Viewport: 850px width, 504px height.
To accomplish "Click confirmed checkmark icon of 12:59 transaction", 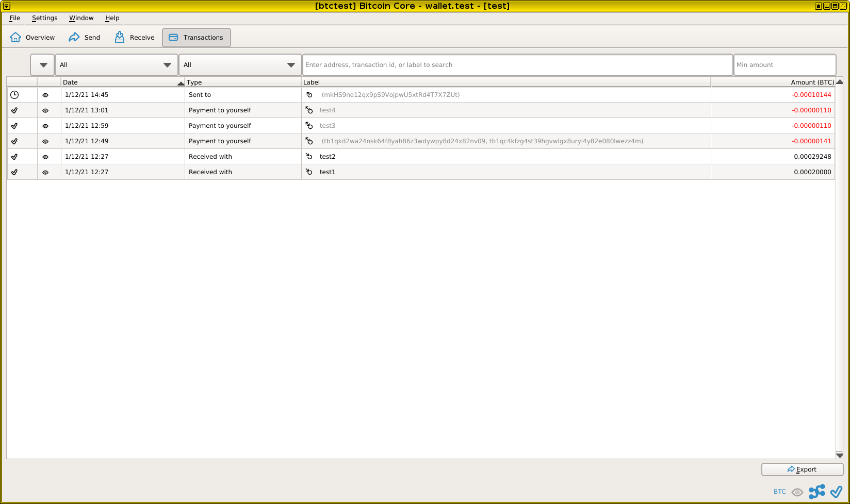I will (x=14, y=126).
